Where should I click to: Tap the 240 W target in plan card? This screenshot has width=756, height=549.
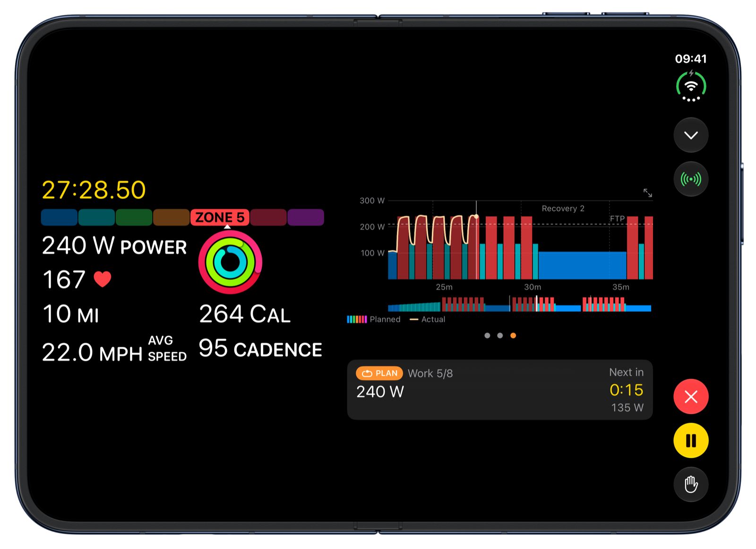point(380,392)
